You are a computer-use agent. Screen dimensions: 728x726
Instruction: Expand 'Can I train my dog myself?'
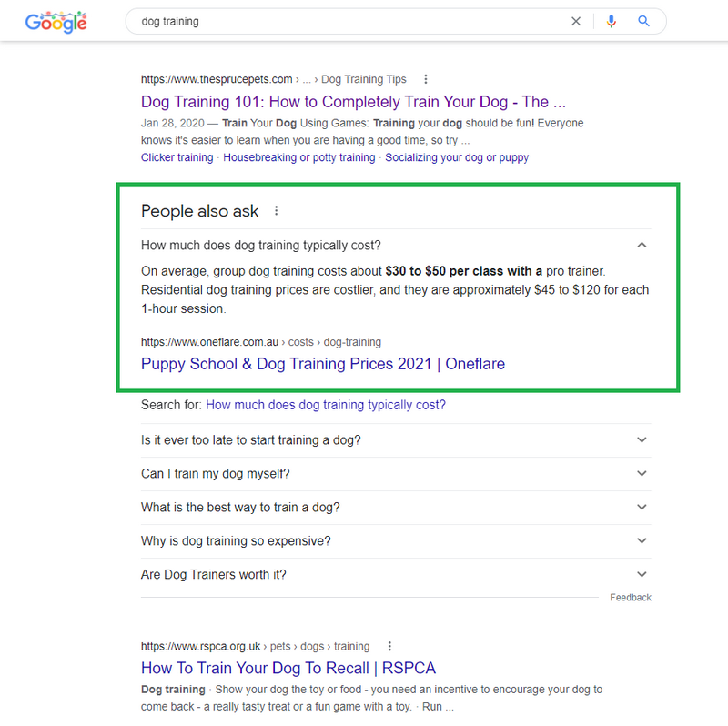(x=396, y=474)
